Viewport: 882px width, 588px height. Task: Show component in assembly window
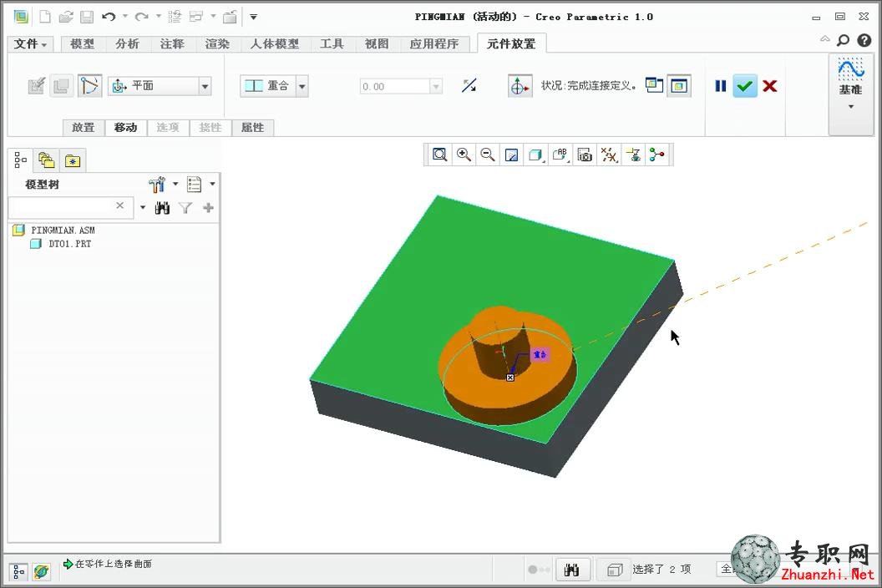tap(679, 86)
